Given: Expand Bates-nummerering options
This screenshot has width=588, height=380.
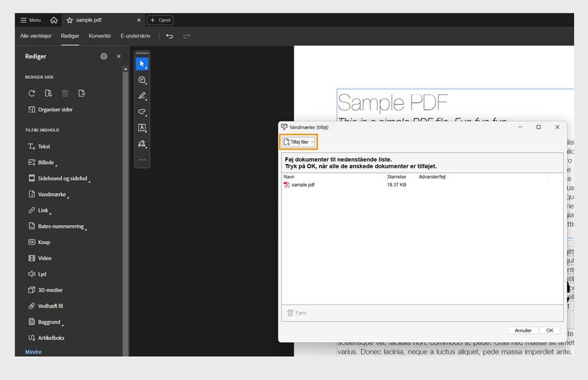Looking at the screenshot, I should click(x=58, y=226).
